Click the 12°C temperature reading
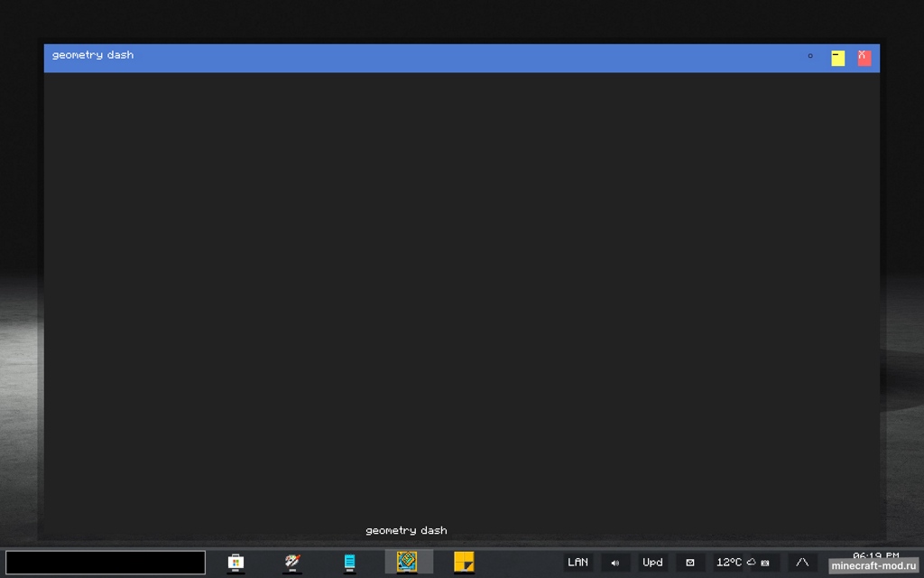Viewport: 924px width, 578px height. point(728,563)
